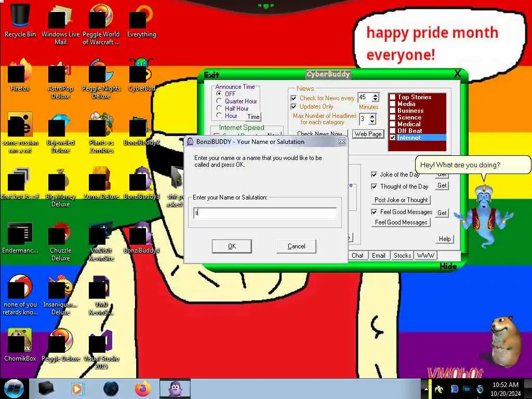This screenshot has height=399, width=532.
Task: Show hidden system tray icons
Action: (x=426, y=389)
